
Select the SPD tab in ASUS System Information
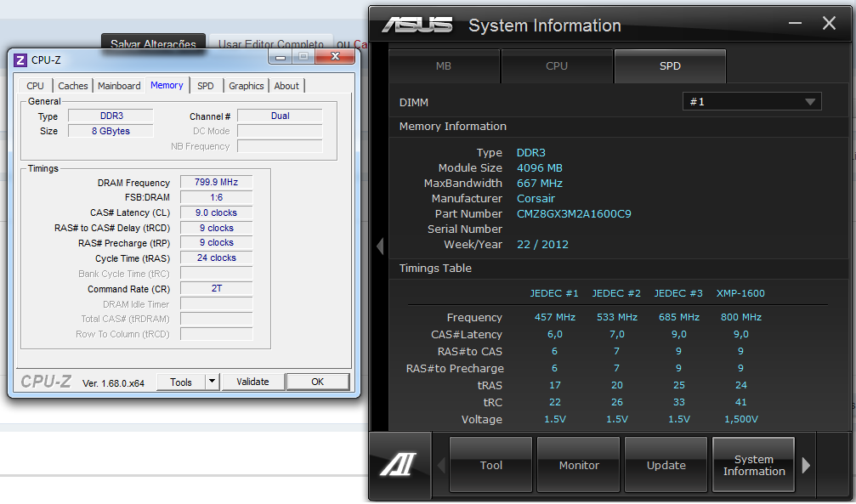coord(670,66)
